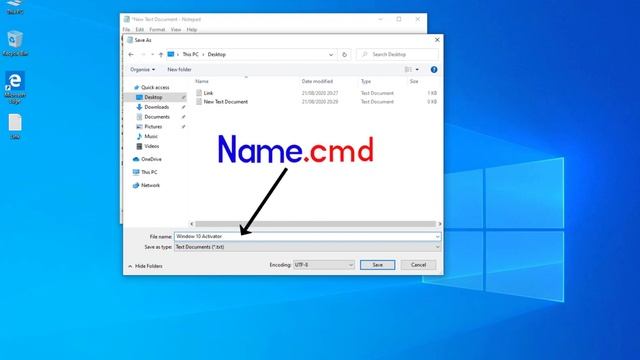The height and width of the screenshot is (360, 640).
Task: Expand the address bar path dropdown
Action: coord(331,54)
